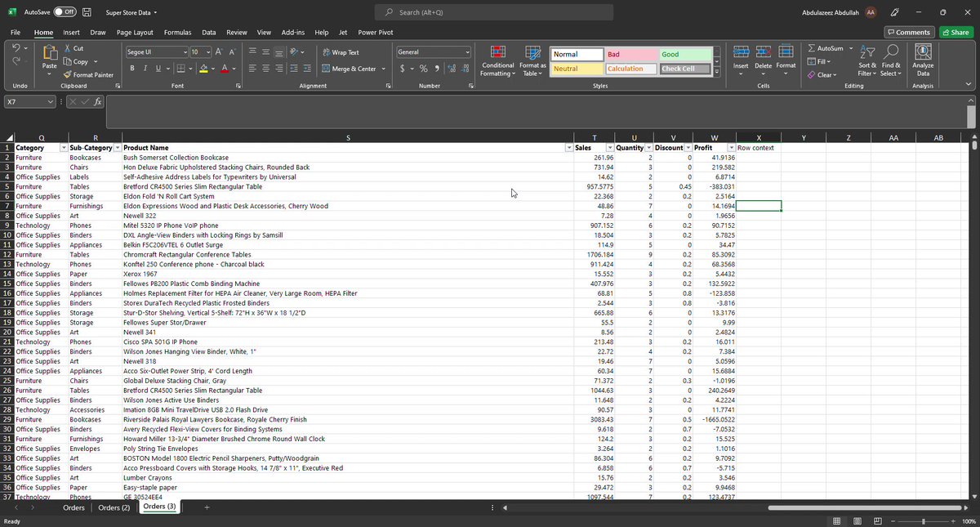Screen dimensions: 980x527
Task: Open Sort & Filter options
Action: click(x=867, y=60)
